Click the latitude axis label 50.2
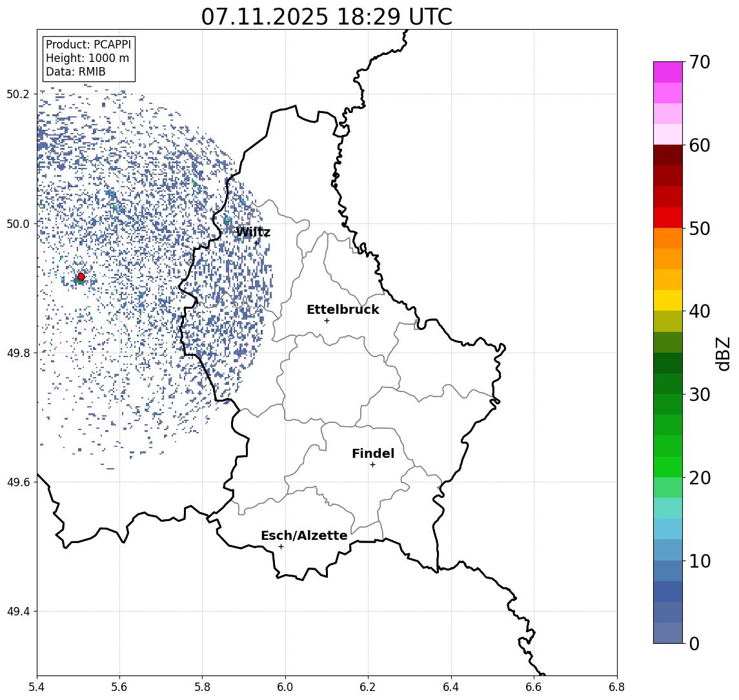Viewport: 739px width, 700px height. pyautogui.click(x=18, y=94)
